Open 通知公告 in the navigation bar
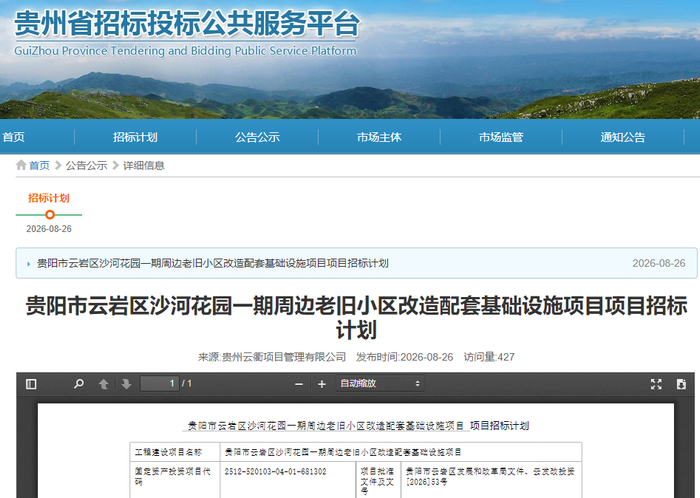700x498 pixels. pos(623,137)
